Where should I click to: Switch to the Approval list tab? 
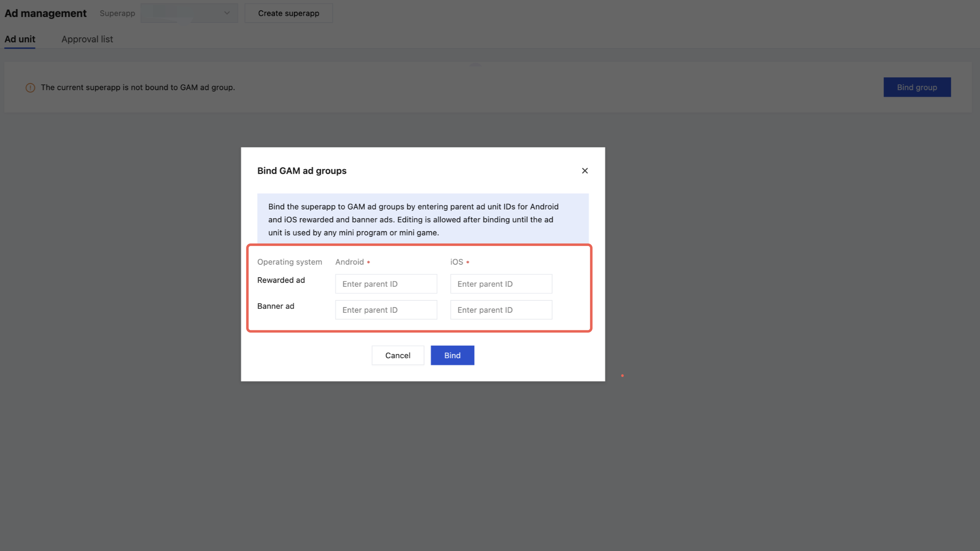point(87,39)
